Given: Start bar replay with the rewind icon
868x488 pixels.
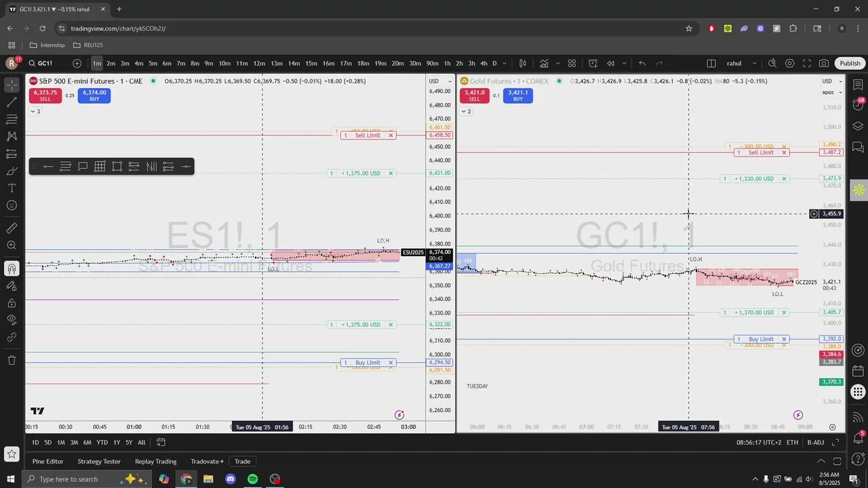Looking at the screenshot, I should coord(610,63).
